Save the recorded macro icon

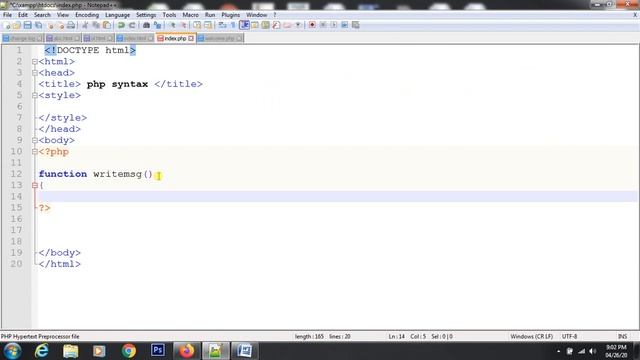coord(356,25)
